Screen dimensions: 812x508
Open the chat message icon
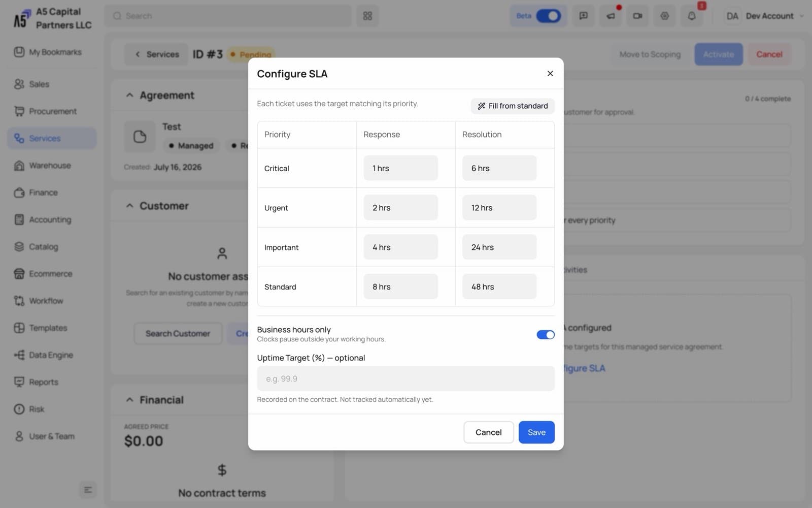pyautogui.click(x=584, y=16)
